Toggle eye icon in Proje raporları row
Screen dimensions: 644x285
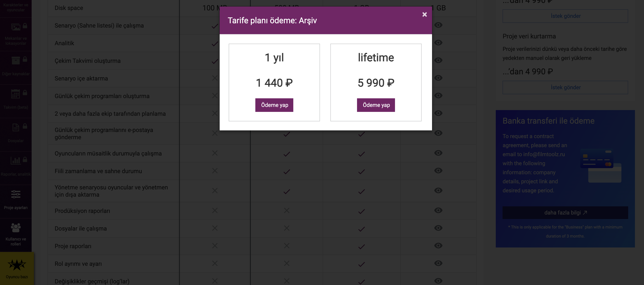tap(438, 246)
